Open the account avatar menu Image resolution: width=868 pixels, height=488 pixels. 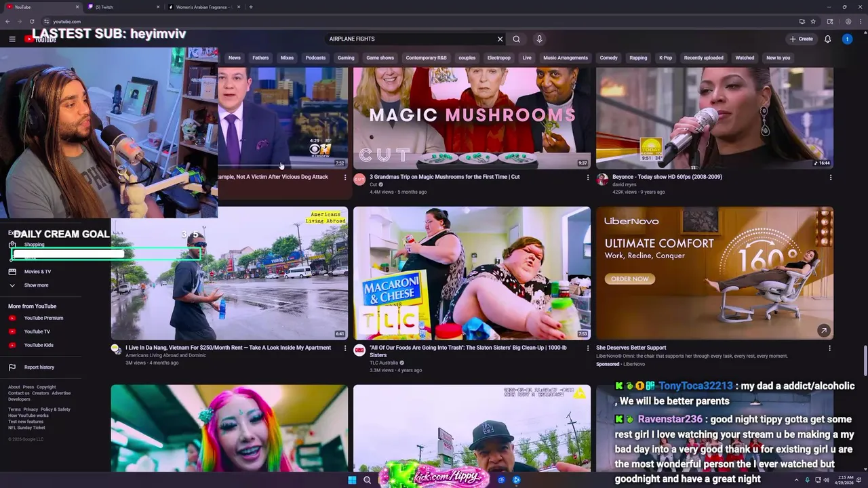tap(847, 39)
